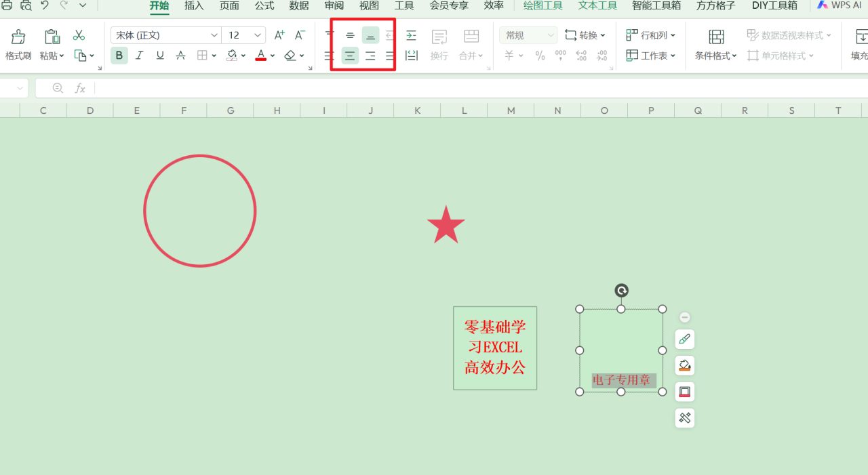This screenshot has width=868, height=475.
Task: Click the red font color A swatch
Action: click(261, 56)
